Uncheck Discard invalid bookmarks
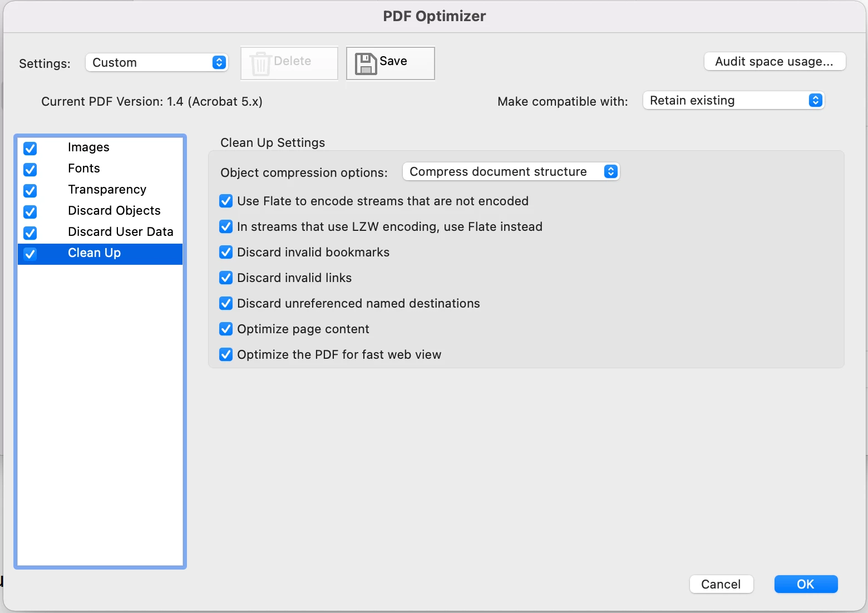The image size is (868, 613). pyautogui.click(x=226, y=252)
